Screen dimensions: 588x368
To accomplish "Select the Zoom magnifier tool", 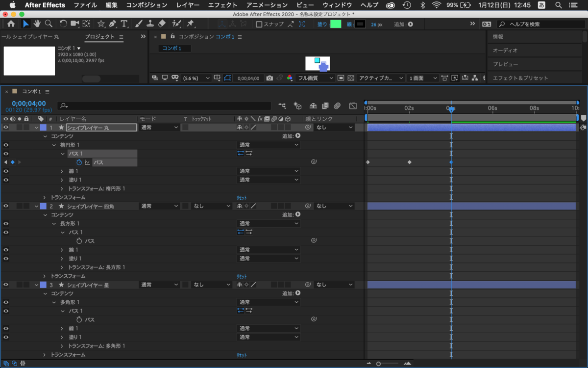I will pos(49,24).
